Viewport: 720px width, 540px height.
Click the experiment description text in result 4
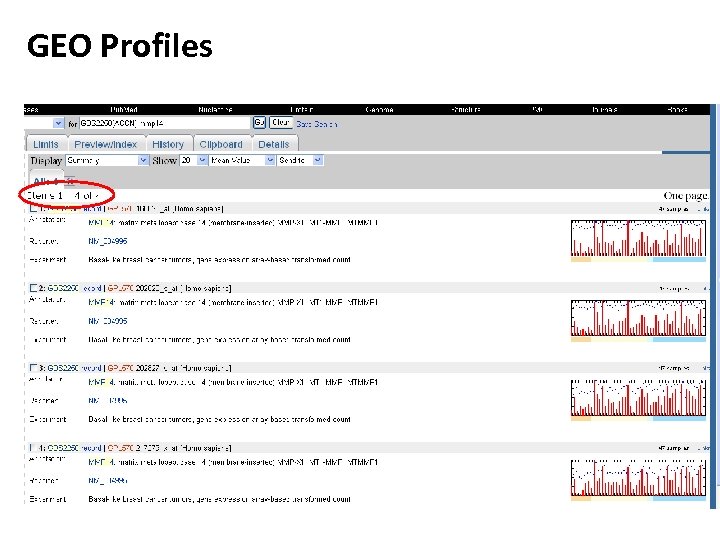(219, 499)
